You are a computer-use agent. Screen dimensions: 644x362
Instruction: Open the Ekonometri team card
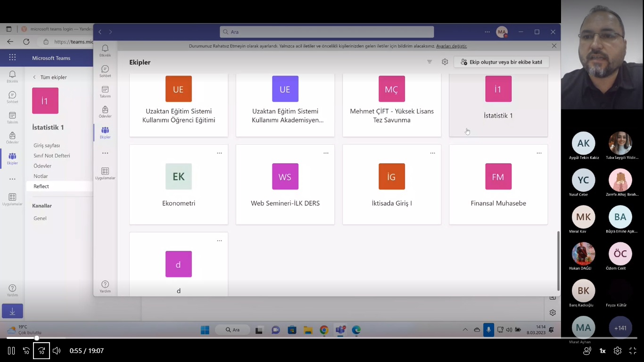(179, 185)
